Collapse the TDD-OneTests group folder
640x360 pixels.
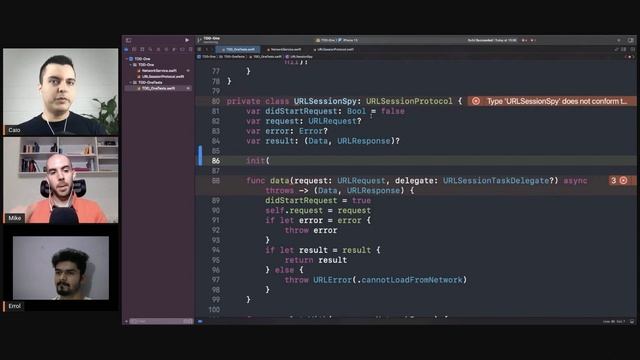tap(131, 82)
